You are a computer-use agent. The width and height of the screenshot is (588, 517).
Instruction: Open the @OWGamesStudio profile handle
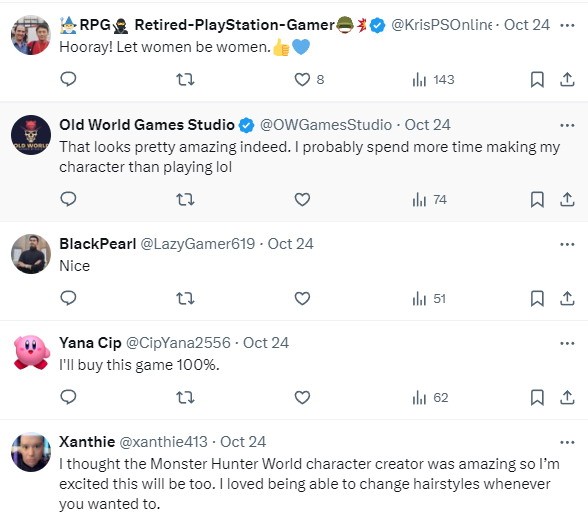tap(326, 125)
